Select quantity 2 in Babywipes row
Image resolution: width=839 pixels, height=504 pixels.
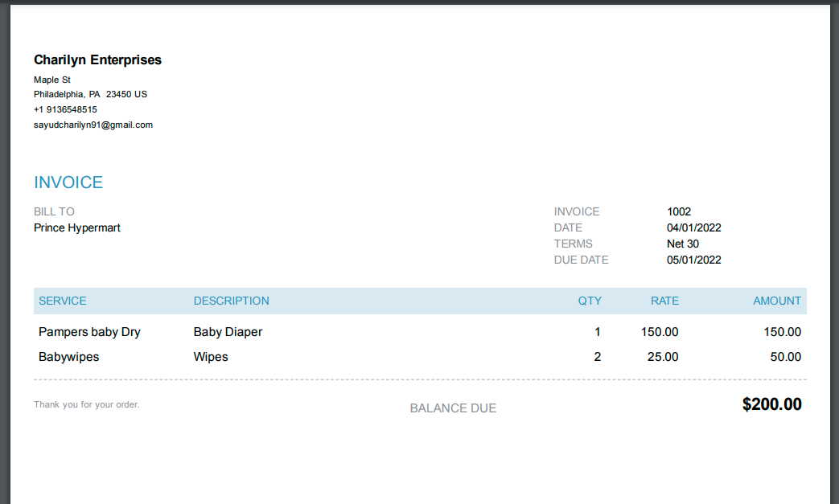point(597,357)
